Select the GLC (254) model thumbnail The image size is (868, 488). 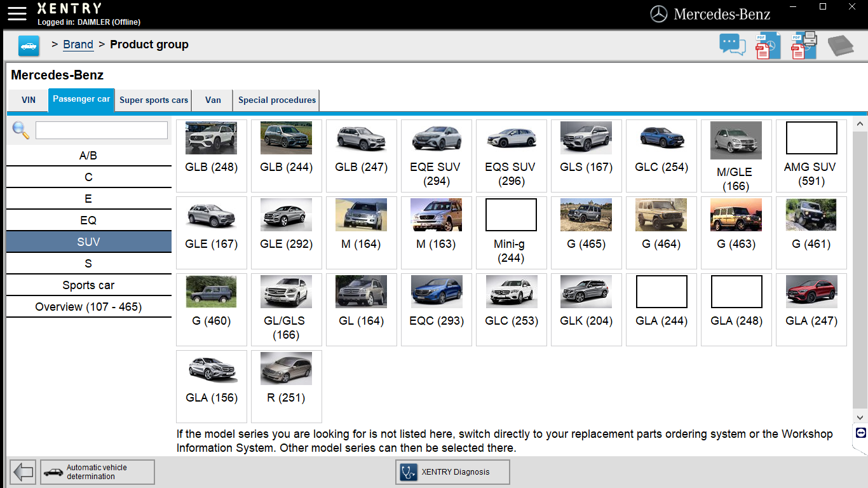coord(661,156)
